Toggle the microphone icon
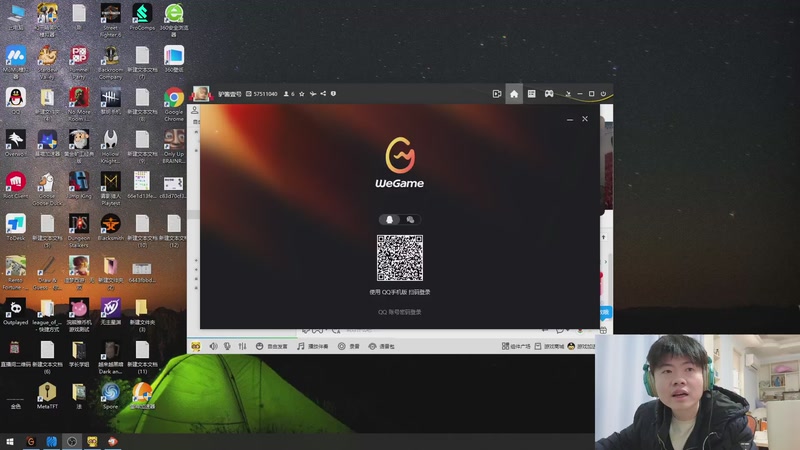The image size is (800, 450). [227, 346]
